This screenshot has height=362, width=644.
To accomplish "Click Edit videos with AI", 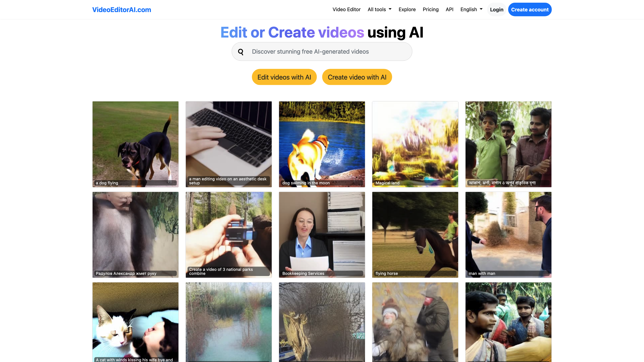I will 284,77.
